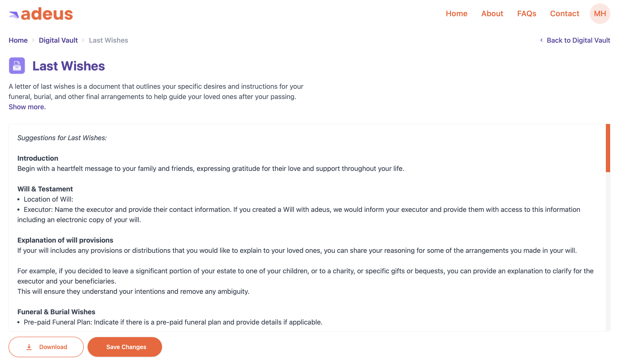Click the adeus logo
The width and height of the screenshot is (630, 364).
(41, 14)
